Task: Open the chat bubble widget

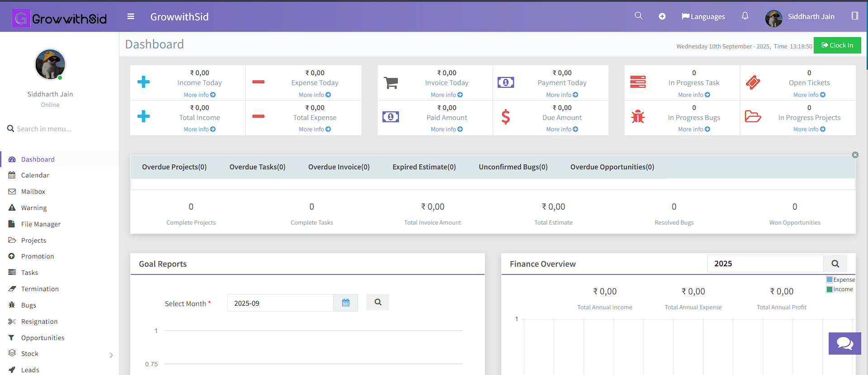Action: pos(844,343)
